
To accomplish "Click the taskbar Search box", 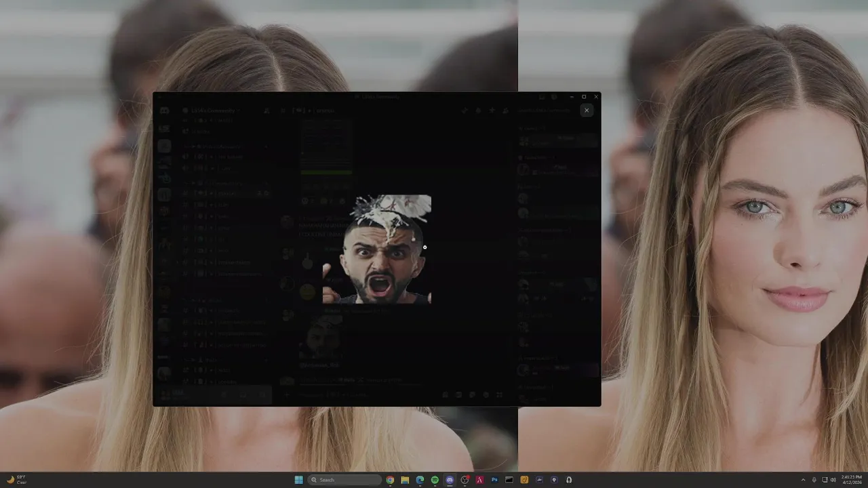I will click(344, 480).
